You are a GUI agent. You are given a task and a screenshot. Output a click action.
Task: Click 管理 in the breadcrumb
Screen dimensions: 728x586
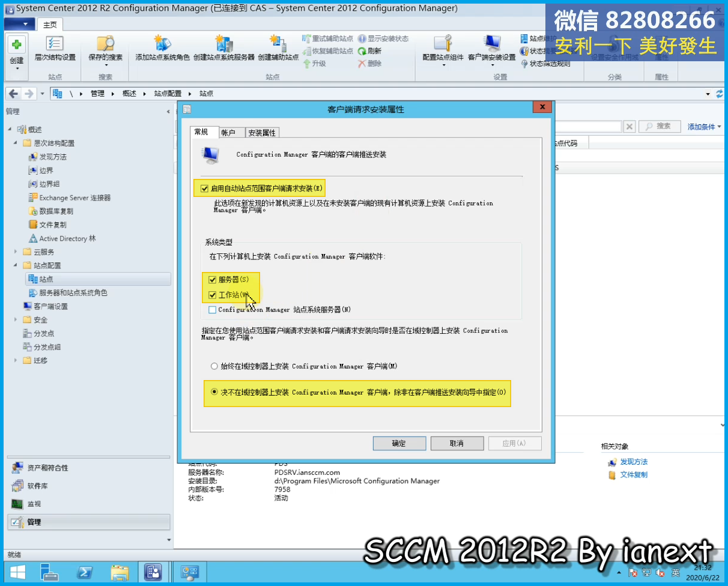coord(97,94)
